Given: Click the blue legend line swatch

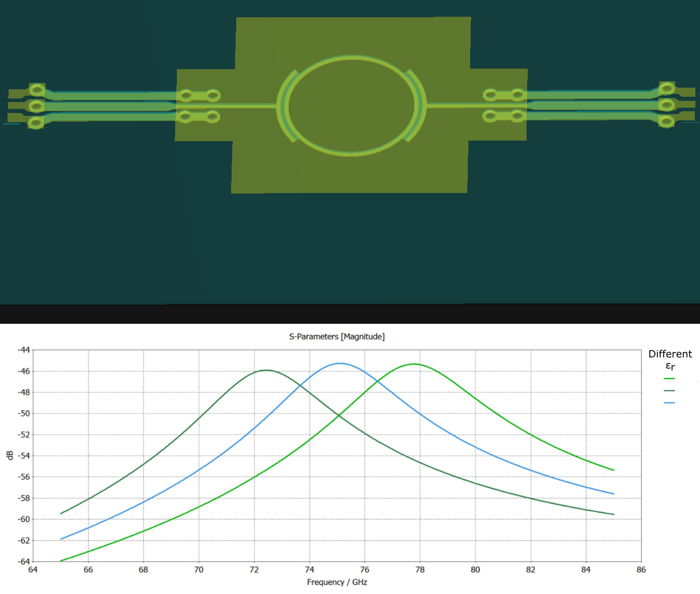Looking at the screenshot, I should pyautogui.click(x=669, y=403).
